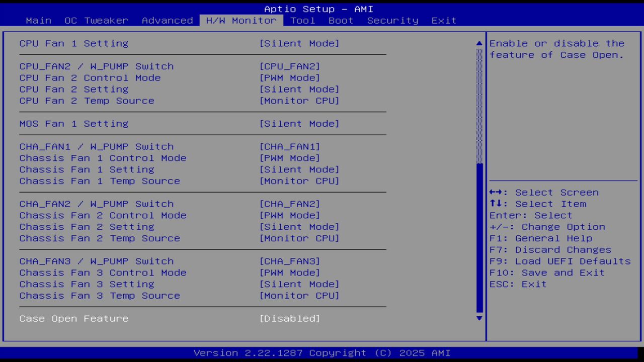Open the Advanced tab

167,21
